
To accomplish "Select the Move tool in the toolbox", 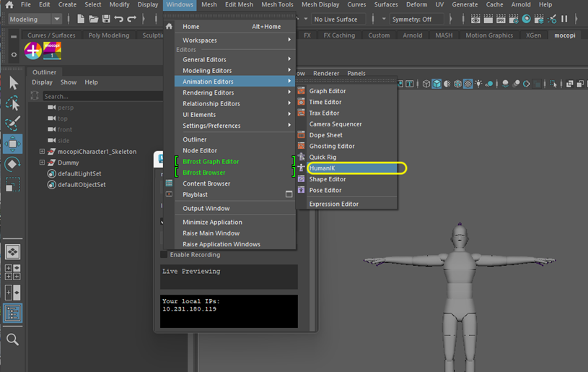I will (x=12, y=144).
